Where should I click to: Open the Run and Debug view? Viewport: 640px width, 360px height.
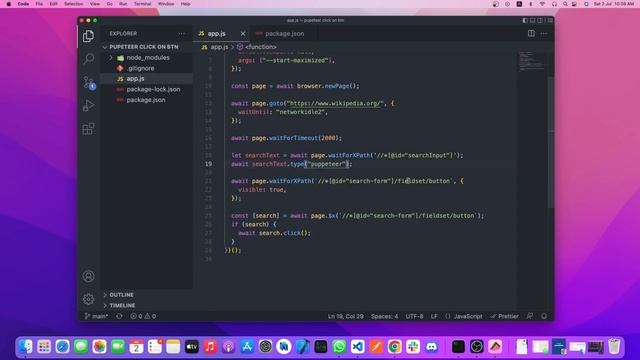[x=88, y=106]
